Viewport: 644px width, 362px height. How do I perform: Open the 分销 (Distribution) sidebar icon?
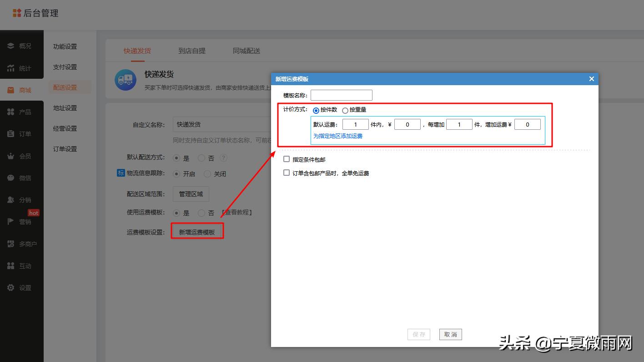tap(10, 199)
